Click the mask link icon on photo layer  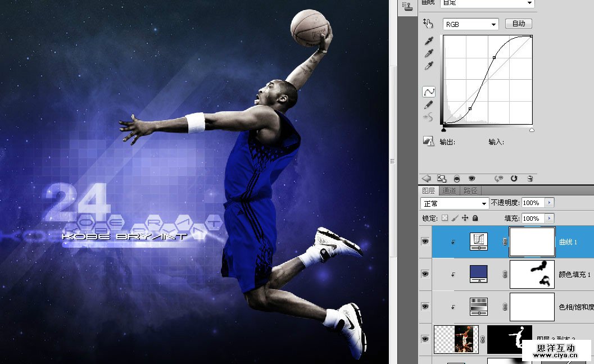coord(482,339)
